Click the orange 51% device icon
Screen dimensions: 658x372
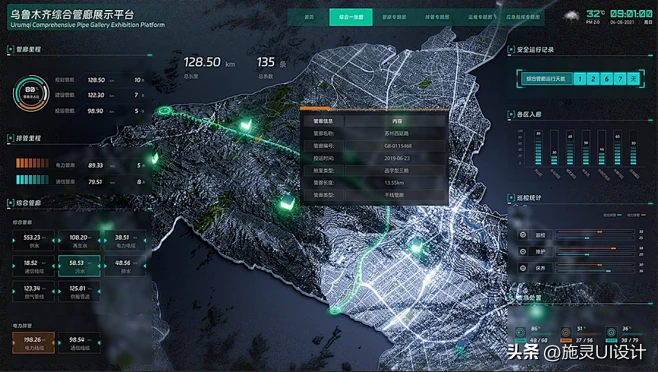pyautogui.click(x=566, y=333)
